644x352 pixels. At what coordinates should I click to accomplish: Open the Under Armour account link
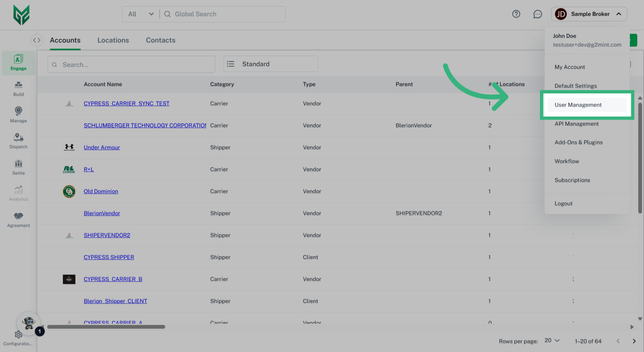[x=102, y=147]
